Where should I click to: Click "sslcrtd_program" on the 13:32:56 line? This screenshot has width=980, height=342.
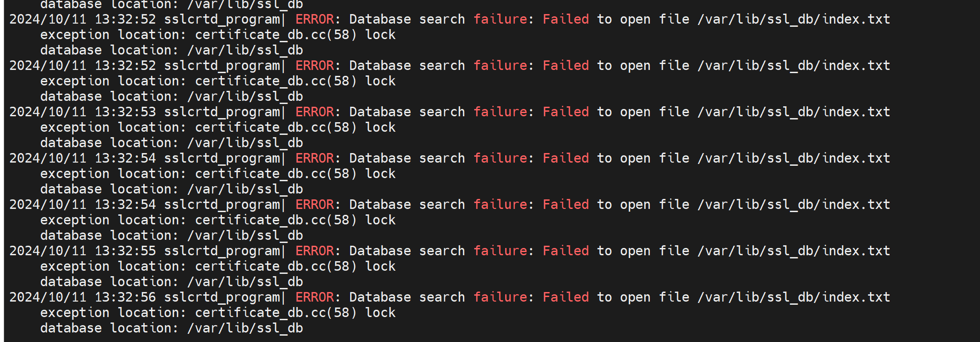pos(222,297)
